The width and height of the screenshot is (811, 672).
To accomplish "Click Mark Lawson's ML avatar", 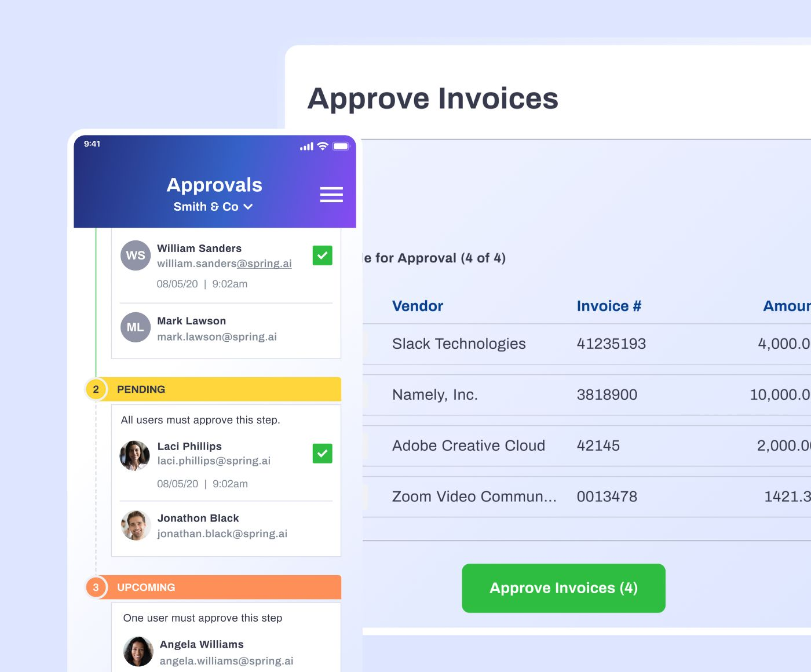I will 135,327.
